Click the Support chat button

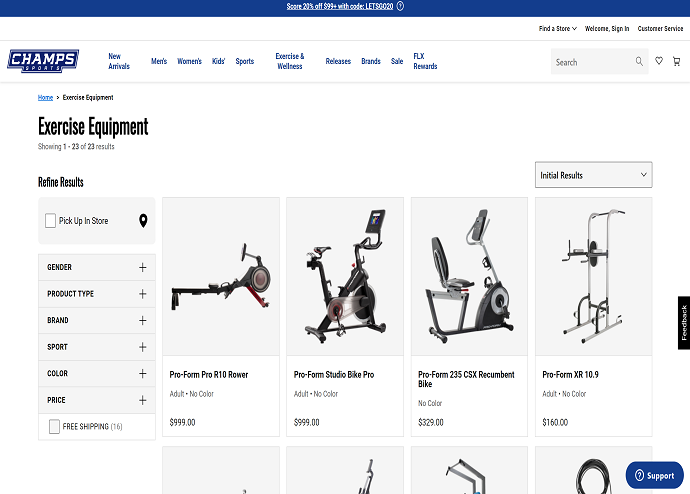pyautogui.click(x=655, y=475)
